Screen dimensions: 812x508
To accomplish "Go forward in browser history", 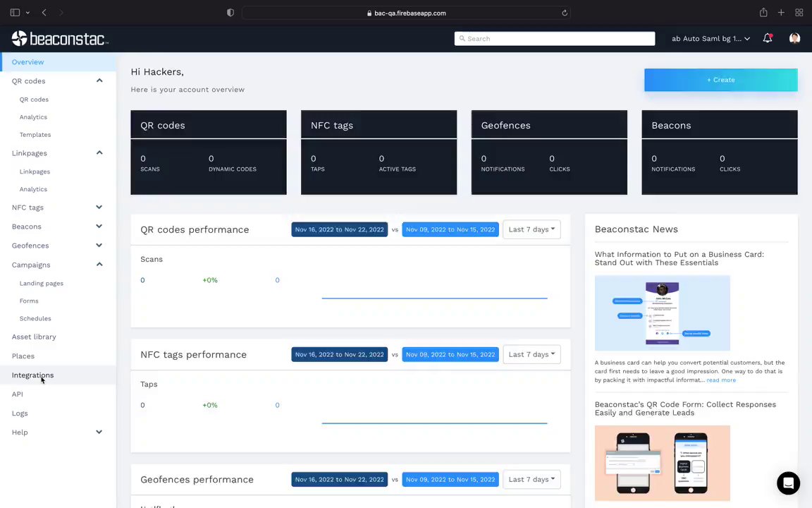I will (x=61, y=13).
